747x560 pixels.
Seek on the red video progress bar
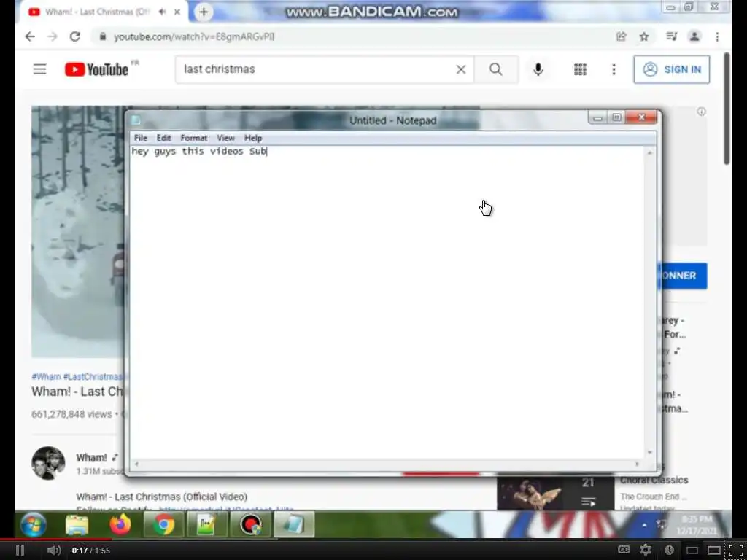pyautogui.click(x=56, y=540)
